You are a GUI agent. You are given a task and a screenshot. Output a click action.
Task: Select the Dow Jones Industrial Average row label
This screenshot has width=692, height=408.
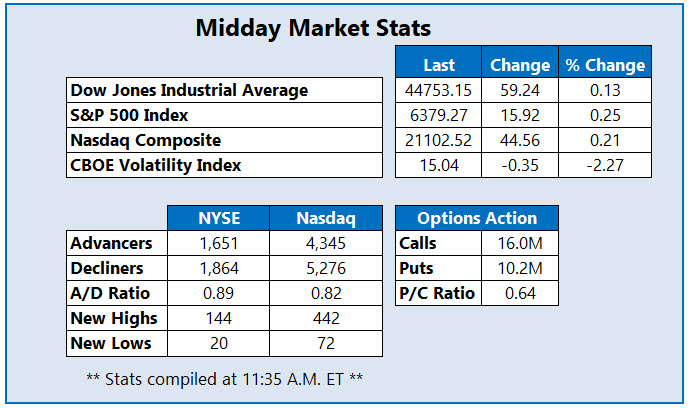(x=188, y=90)
